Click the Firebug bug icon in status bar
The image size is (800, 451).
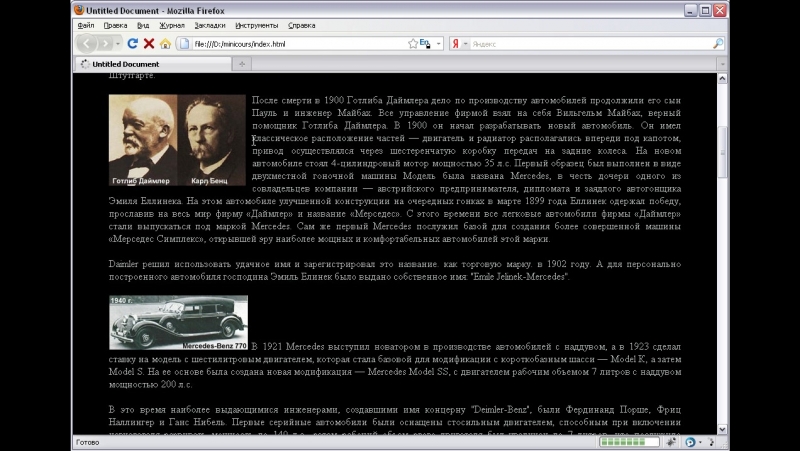671,442
